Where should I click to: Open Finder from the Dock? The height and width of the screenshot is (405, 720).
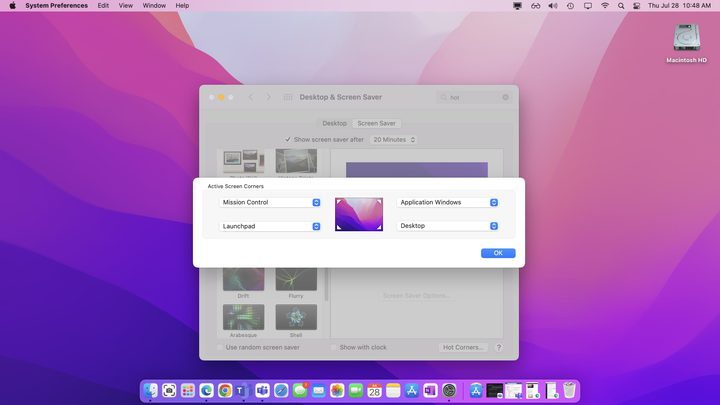pos(150,390)
